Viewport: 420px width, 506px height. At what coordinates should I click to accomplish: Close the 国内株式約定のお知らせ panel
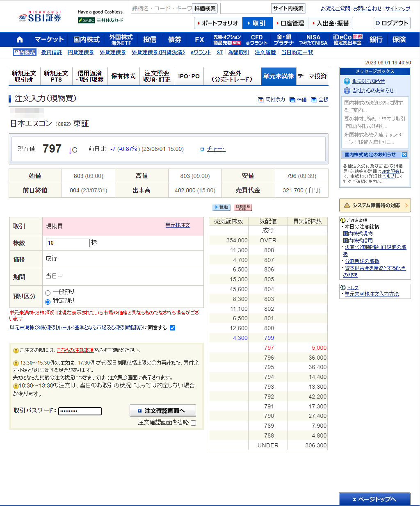(x=404, y=155)
